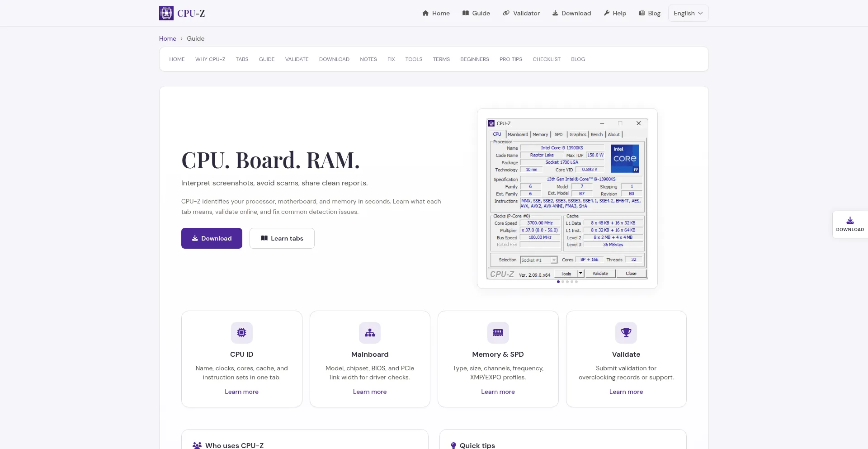Open the English language dropdown
868x449 pixels.
[688, 13]
